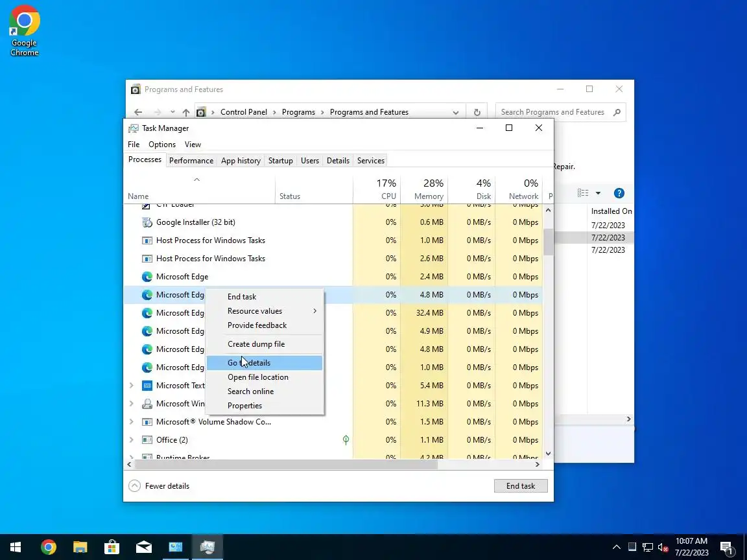
Task: Choose Search online in context menu
Action: pyautogui.click(x=265, y=391)
